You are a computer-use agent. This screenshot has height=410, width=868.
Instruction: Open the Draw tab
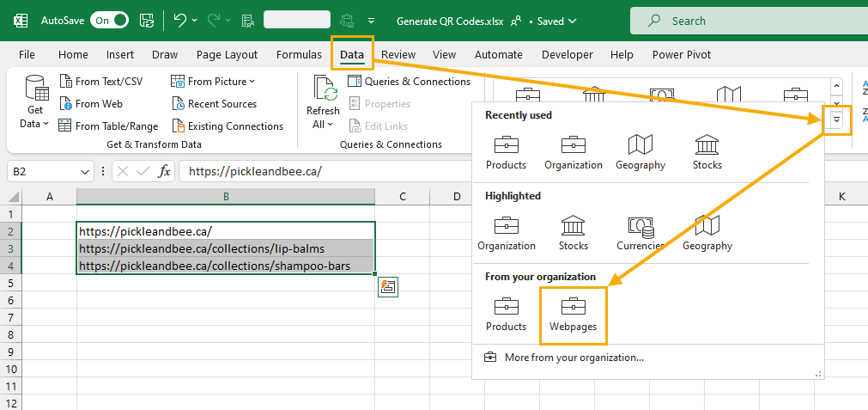[165, 54]
